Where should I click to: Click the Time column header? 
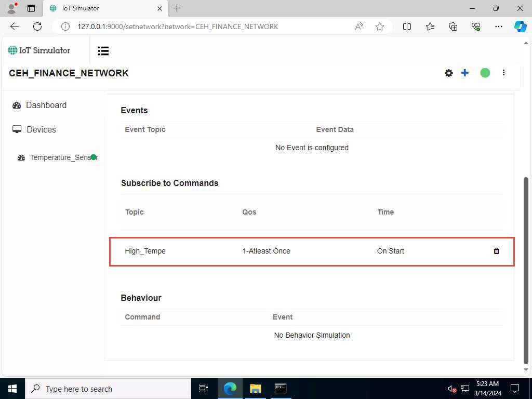pos(385,212)
